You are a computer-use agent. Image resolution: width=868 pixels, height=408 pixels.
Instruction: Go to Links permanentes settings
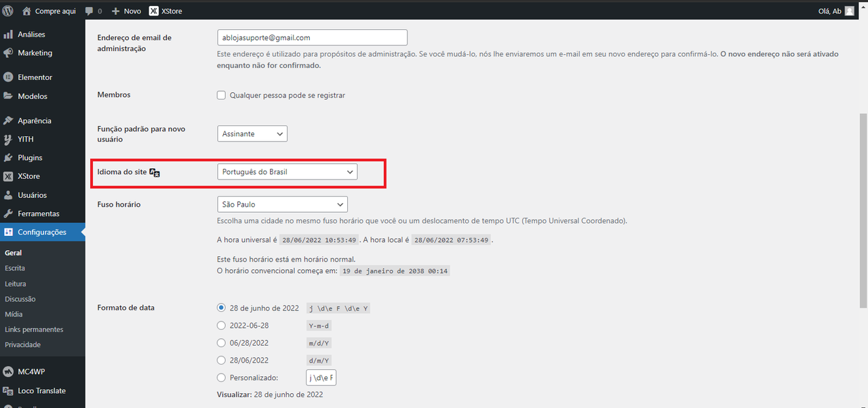pyautogui.click(x=34, y=329)
